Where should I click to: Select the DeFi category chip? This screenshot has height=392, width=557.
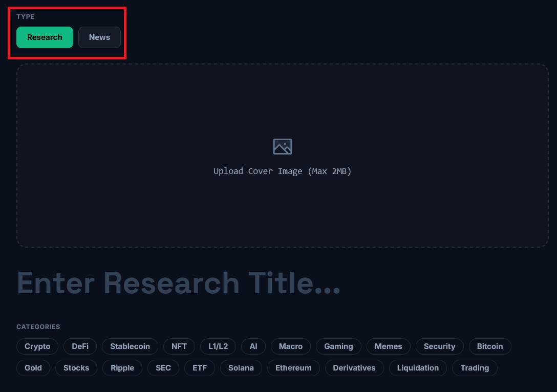click(80, 346)
